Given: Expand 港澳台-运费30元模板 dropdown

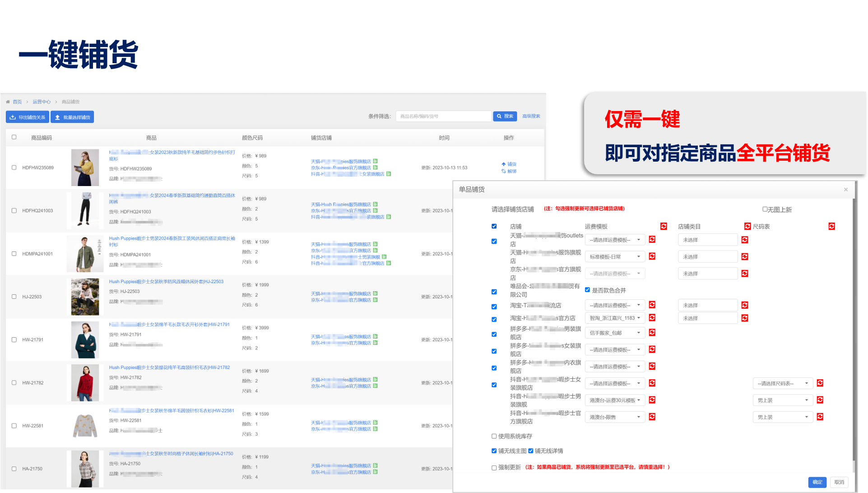Looking at the screenshot, I should pyautogui.click(x=615, y=400).
